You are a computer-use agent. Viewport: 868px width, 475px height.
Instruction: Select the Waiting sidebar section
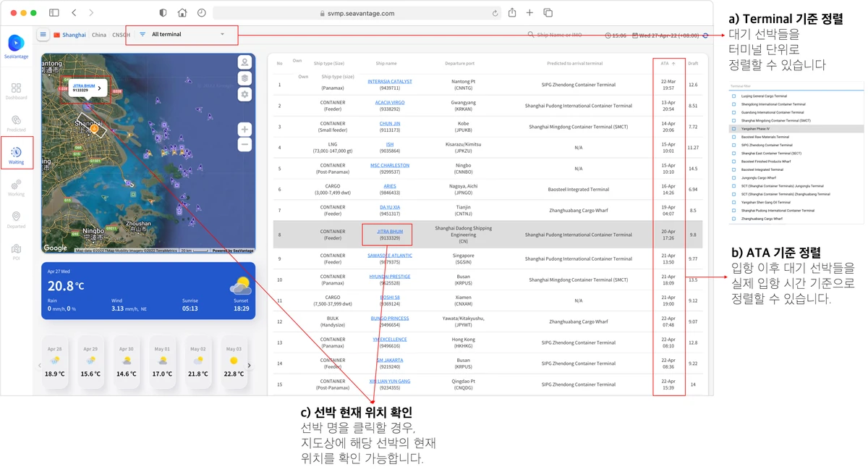coord(16,156)
